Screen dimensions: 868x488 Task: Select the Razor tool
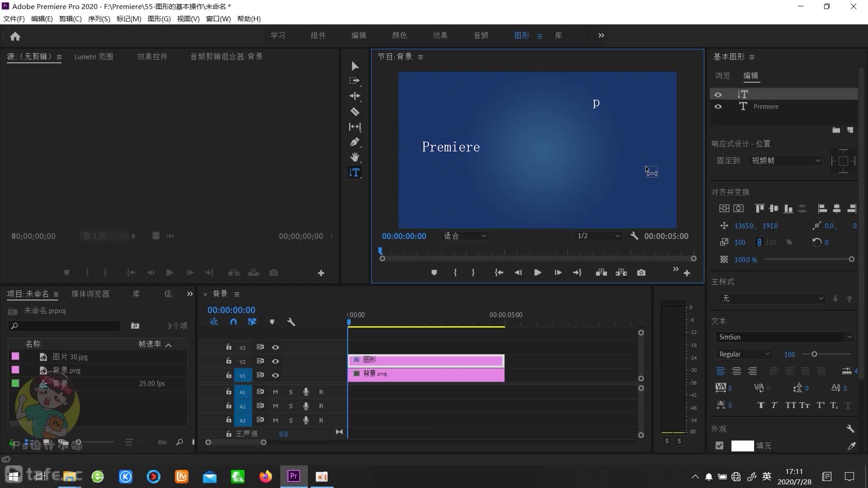coord(355,111)
